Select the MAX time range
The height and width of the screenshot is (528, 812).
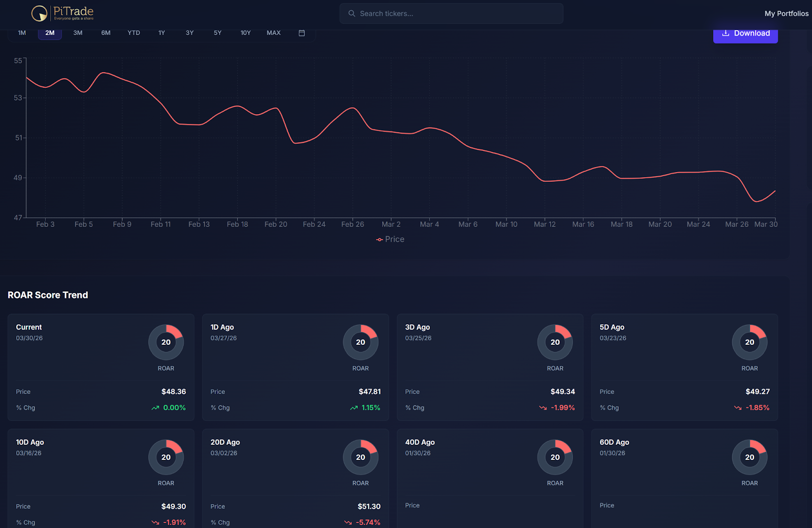tap(274, 33)
